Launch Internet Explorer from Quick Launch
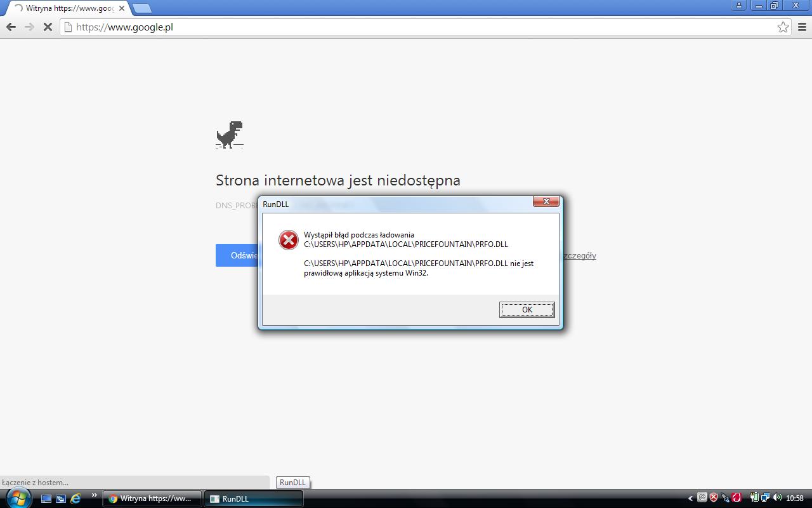812x508 pixels. [75, 498]
